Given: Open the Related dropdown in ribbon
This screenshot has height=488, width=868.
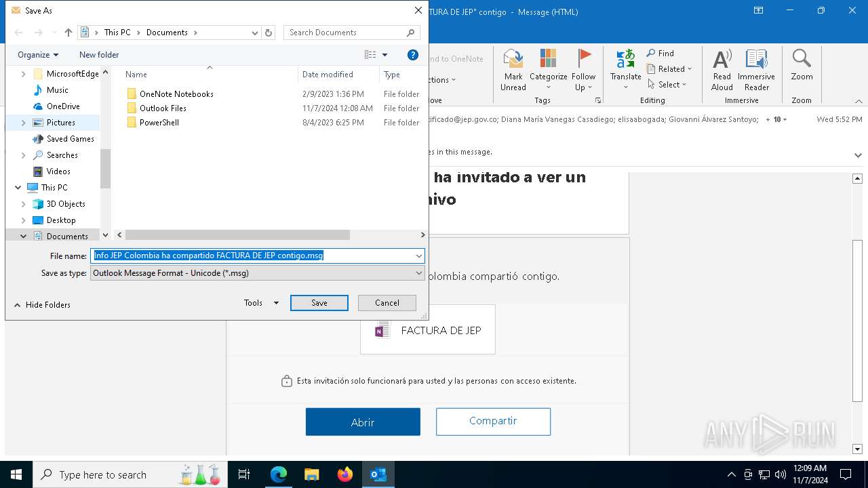Looking at the screenshot, I should (669, 69).
